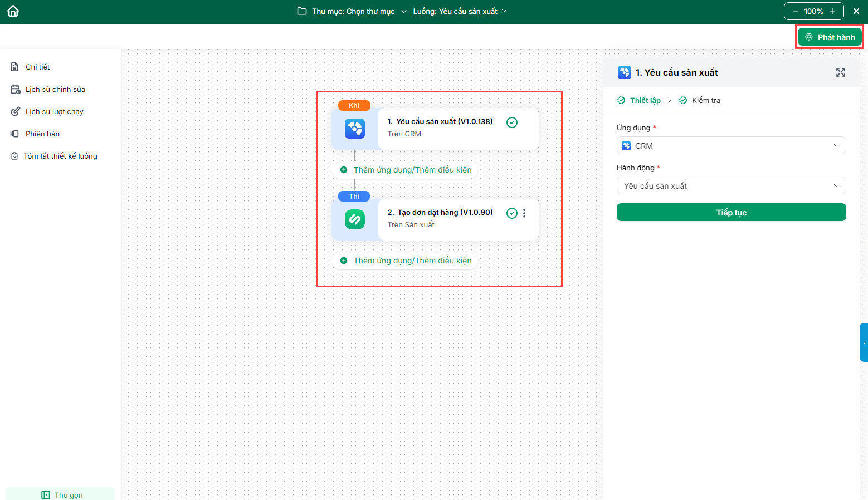
Task: Open Phiên bản in sidebar
Action: (42, 134)
